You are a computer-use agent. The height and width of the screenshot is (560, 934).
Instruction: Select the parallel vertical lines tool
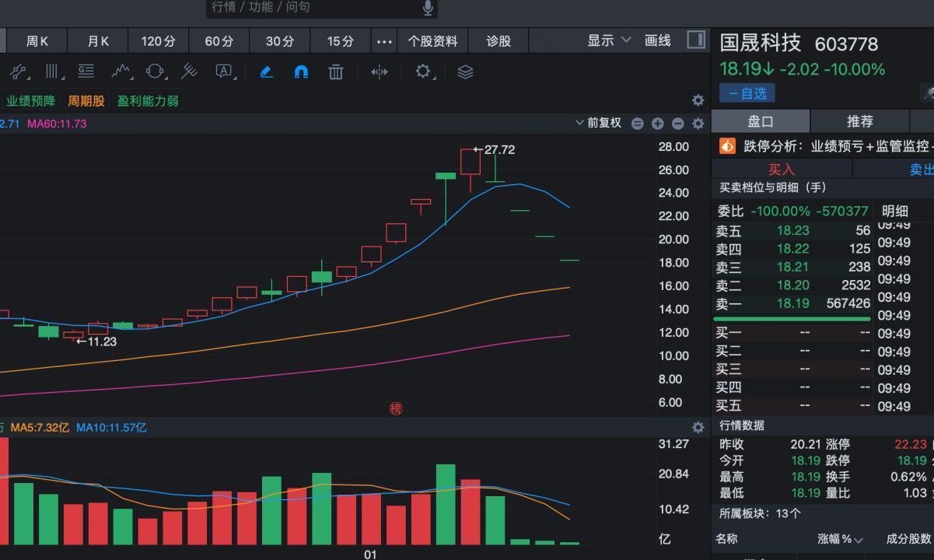pos(53,72)
